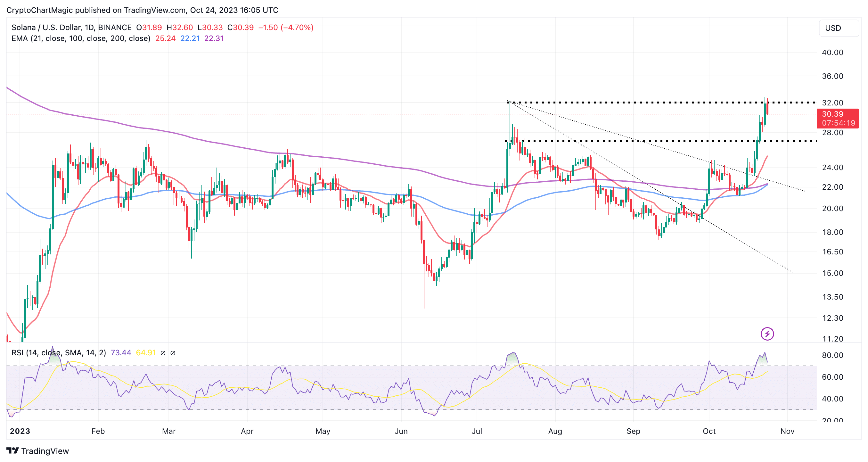Click the 18.00 price axis label
868x462 pixels.
pyautogui.click(x=832, y=232)
